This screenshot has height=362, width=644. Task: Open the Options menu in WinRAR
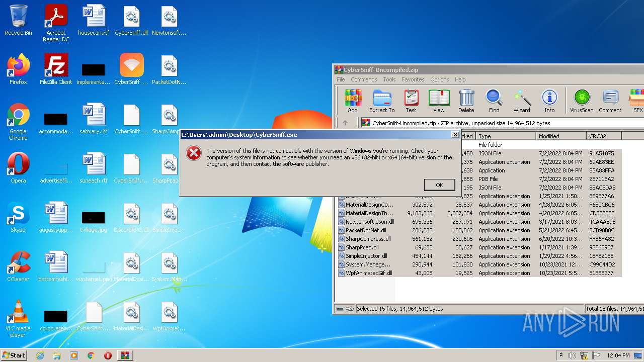(x=439, y=79)
